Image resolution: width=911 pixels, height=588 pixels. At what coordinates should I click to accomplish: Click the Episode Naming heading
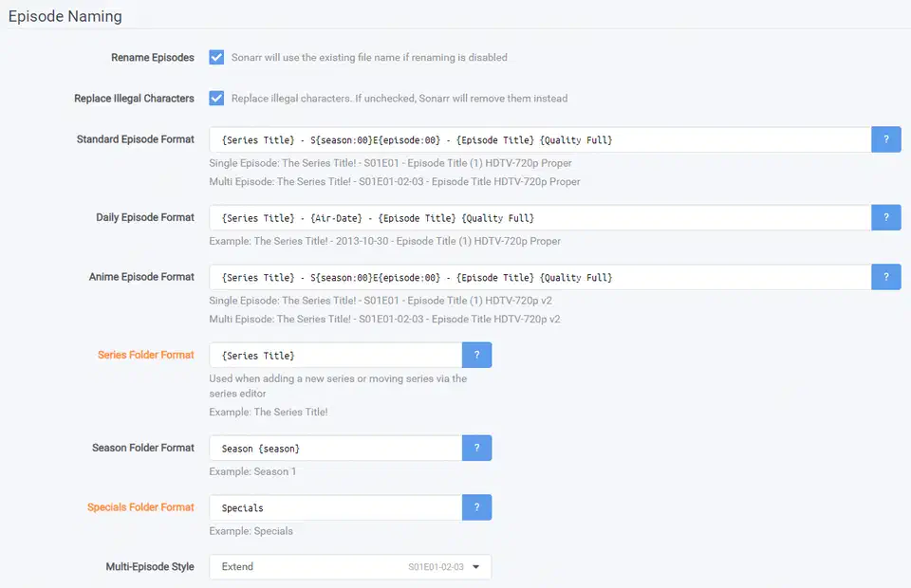(x=65, y=16)
